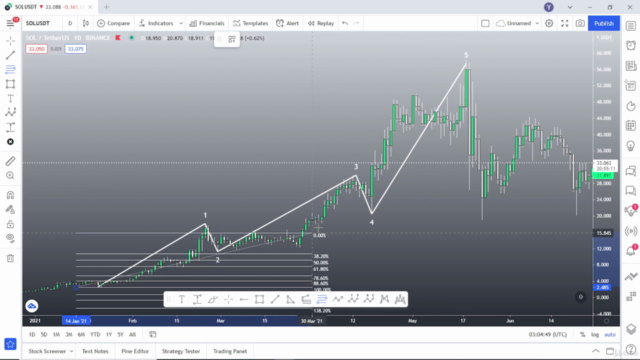Image resolution: width=640 pixels, height=360 pixels.
Task: Click the scroll to latest bar arrow
Action: [580, 297]
